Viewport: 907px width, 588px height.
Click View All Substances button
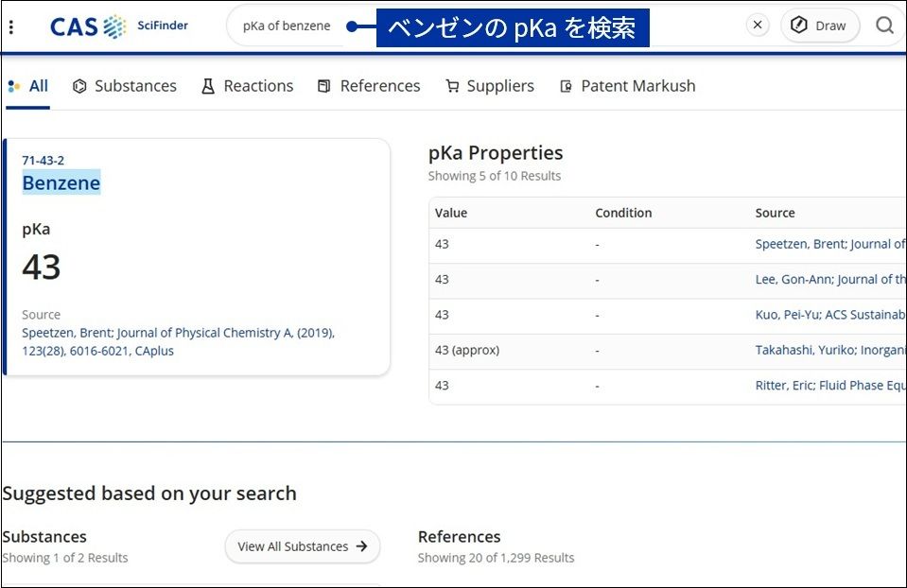tap(302, 546)
